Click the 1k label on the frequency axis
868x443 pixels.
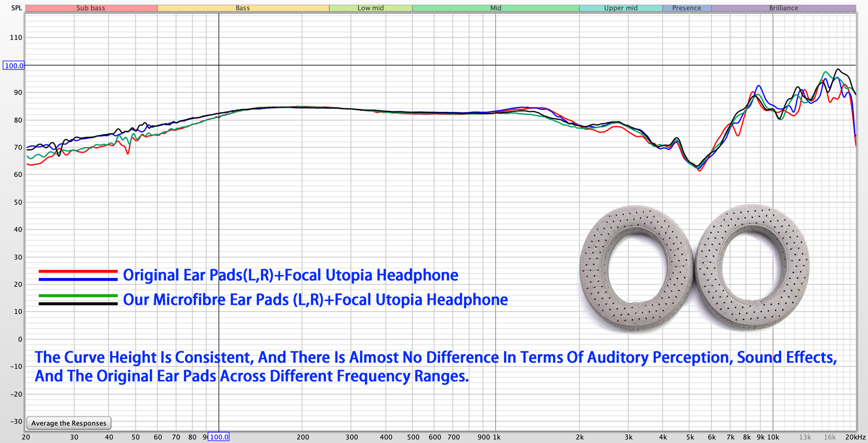(x=496, y=437)
